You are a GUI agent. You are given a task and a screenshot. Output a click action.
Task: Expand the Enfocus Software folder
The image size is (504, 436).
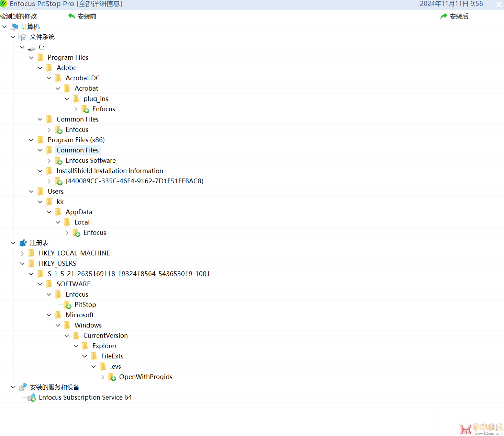click(49, 161)
